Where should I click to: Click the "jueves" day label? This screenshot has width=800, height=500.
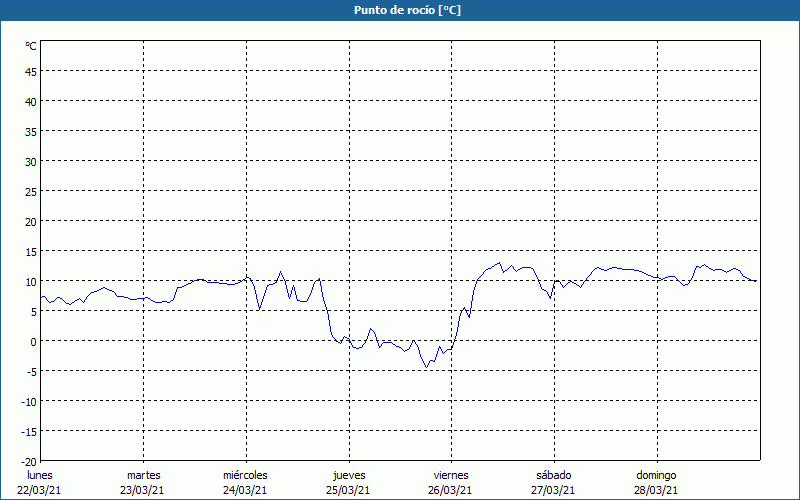click(x=348, y=475)
